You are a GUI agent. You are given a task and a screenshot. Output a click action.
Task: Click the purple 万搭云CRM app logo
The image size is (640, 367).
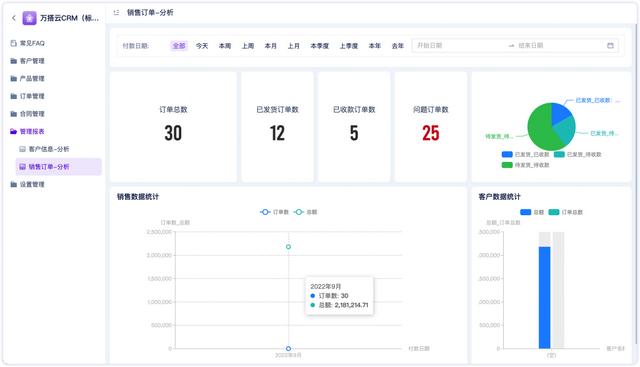pyautogui.click(x=29, y=18)
